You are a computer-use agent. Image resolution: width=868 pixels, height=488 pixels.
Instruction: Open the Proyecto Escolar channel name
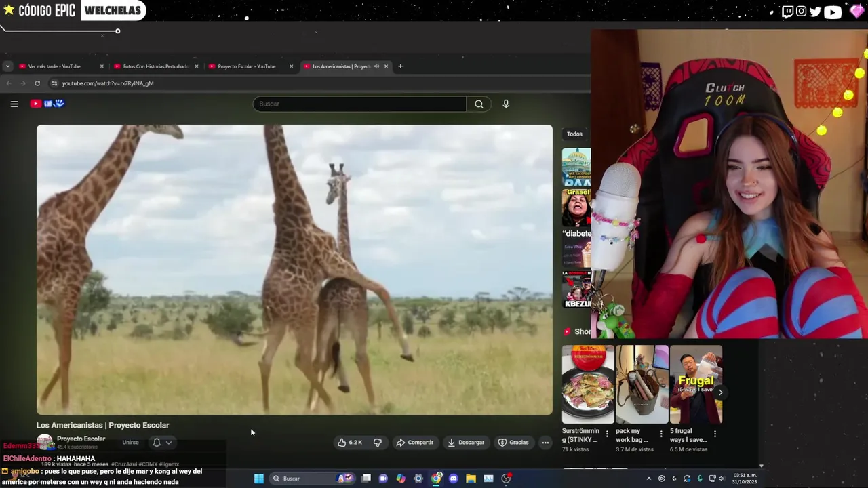(x=81, y=439)
